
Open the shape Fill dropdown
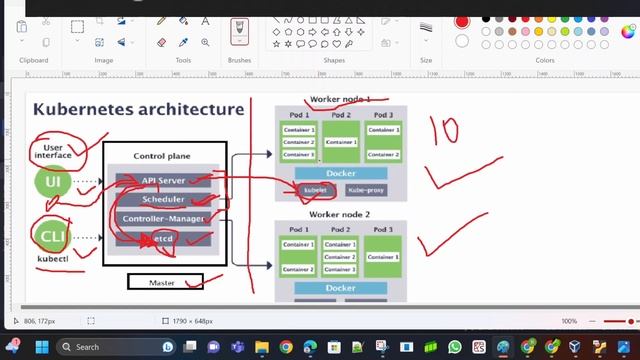(x=389, y=42)
